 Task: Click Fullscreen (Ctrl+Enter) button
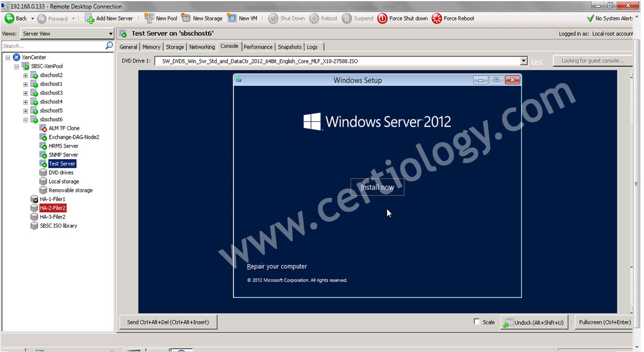click(605, 322)
